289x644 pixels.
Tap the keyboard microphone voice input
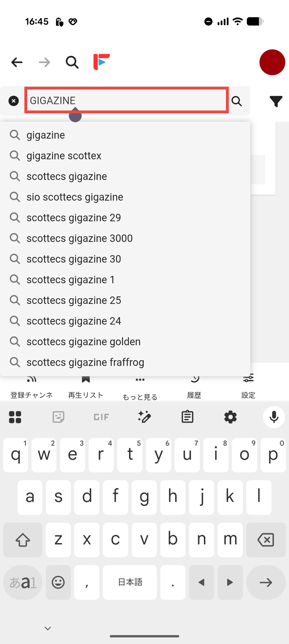coord(274,417)
